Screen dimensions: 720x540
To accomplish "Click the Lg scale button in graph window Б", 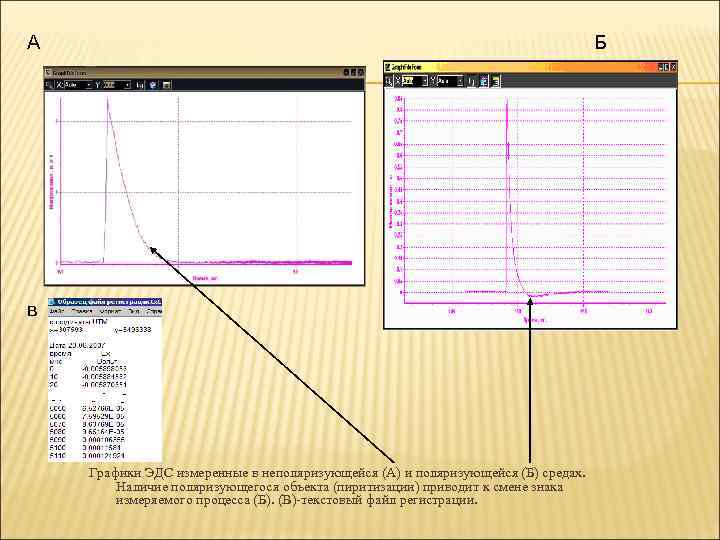I will coord(471,81).
